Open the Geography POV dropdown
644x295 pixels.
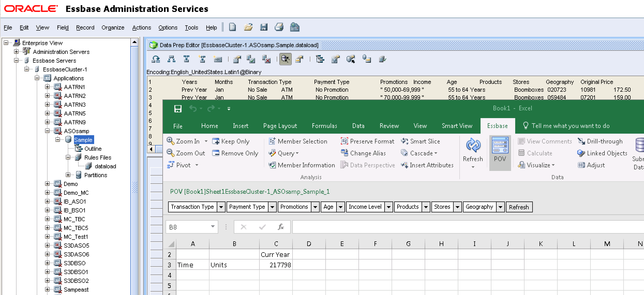500,207
